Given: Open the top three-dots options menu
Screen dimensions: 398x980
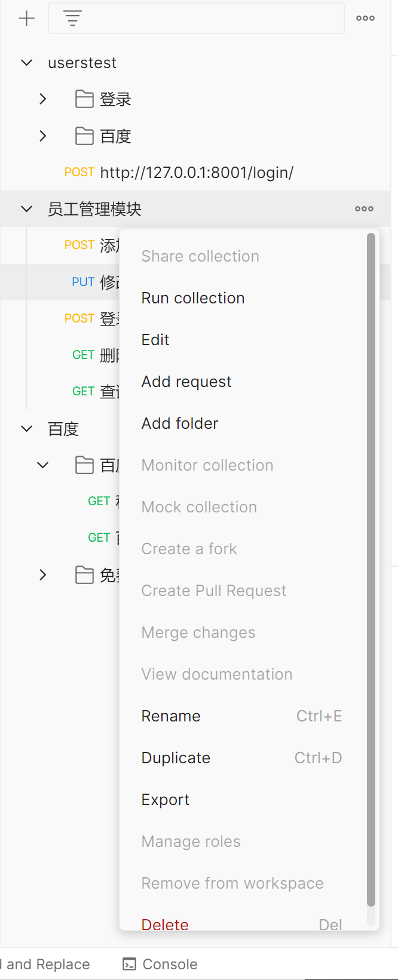Looking at the screenshot, I should (365, 19).
